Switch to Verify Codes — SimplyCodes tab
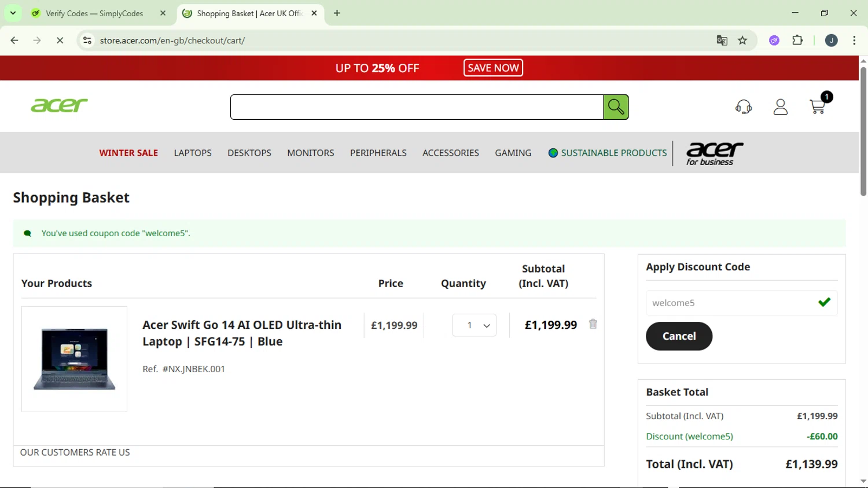 tap(94, 13)
